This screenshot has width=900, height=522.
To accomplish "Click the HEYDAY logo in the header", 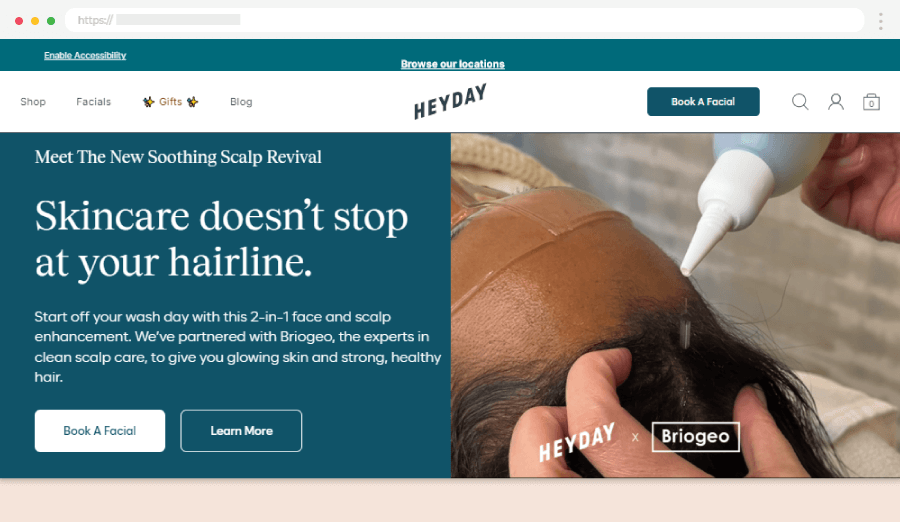I will [x=450, y=102].
